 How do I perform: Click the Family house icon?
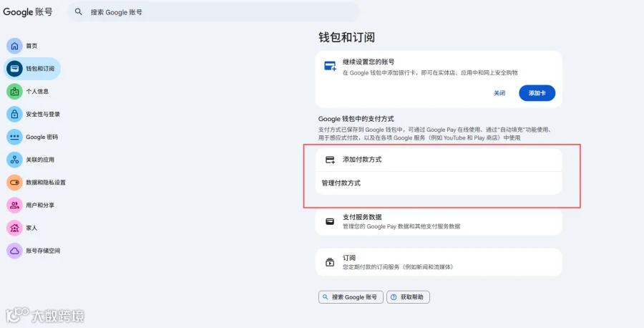coord(14,228)
